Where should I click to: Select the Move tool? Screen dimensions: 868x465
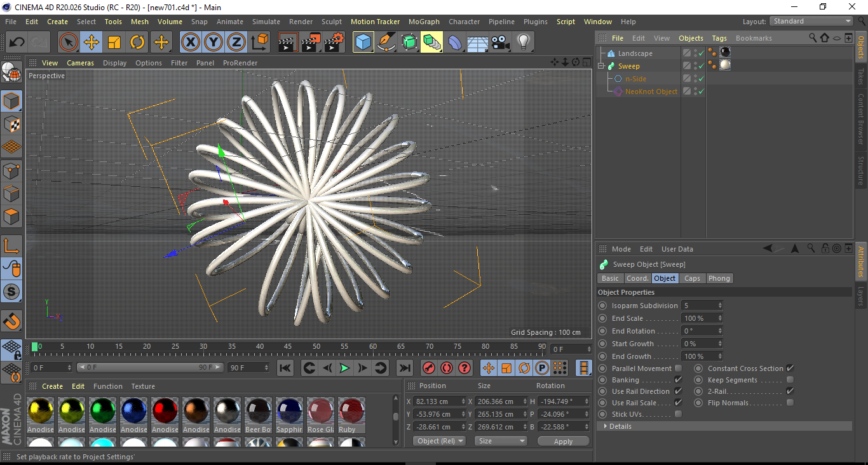[x=92, y=43]
